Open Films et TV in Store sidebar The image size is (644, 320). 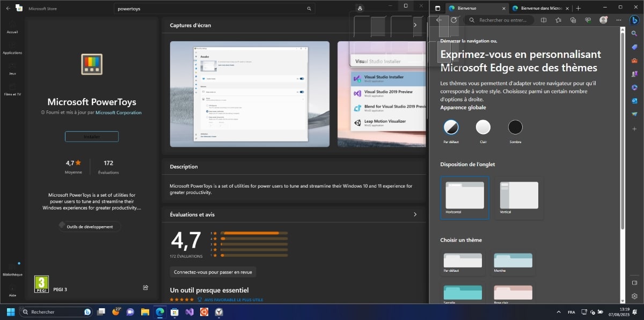12,90
